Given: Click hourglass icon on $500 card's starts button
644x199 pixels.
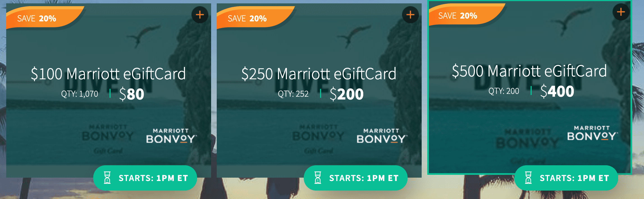Looking at the screenshot, I should [x=528, y=178].
